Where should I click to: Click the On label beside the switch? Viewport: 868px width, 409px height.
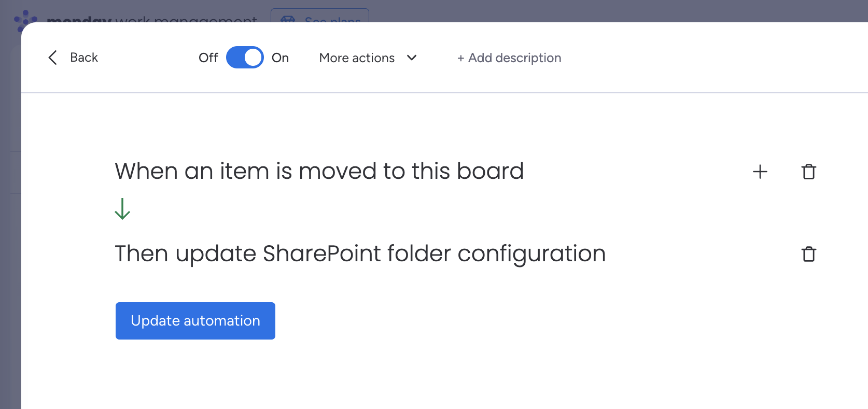pos(280,58)
